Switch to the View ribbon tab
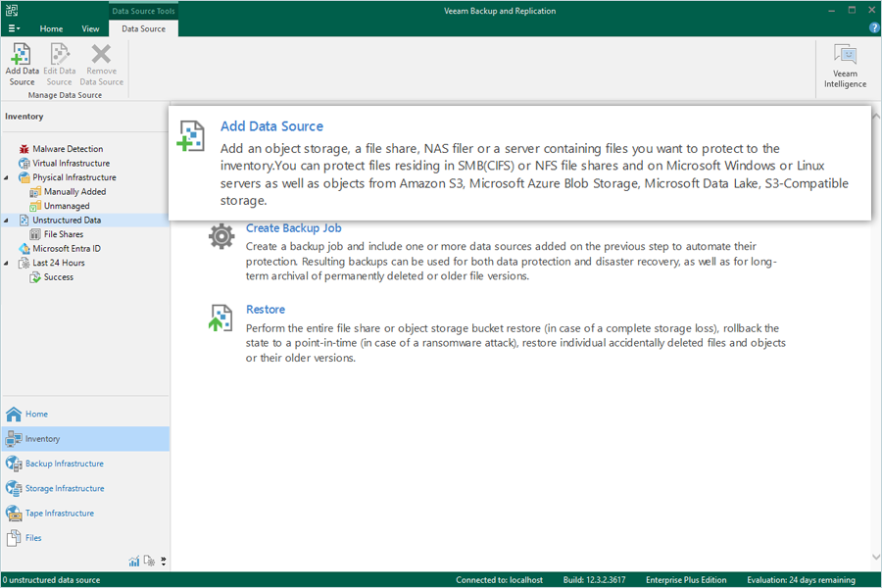 [x=90, y=28]
